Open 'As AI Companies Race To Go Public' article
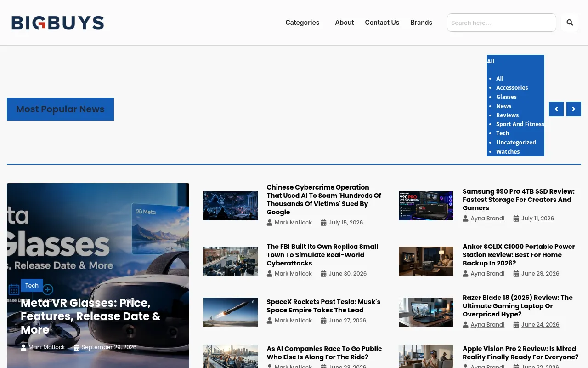This screenshot has height=368, width=588. [x=324, y=353]
